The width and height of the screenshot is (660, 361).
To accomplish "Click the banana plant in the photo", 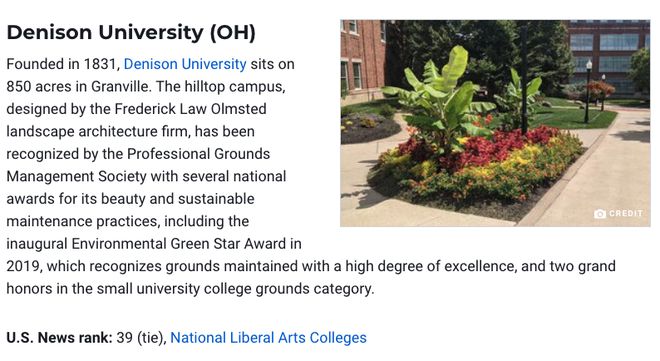I will [x=442, y=99].
